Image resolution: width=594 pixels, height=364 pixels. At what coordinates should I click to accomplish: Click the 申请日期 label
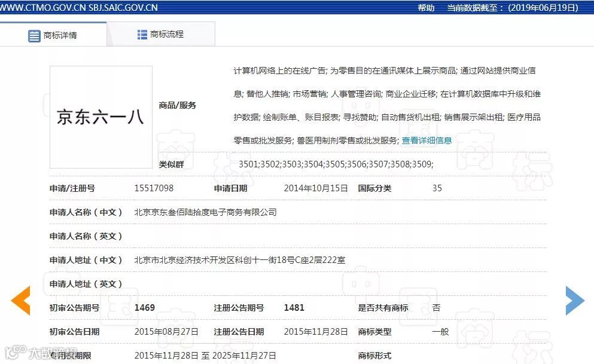point(230,188)
